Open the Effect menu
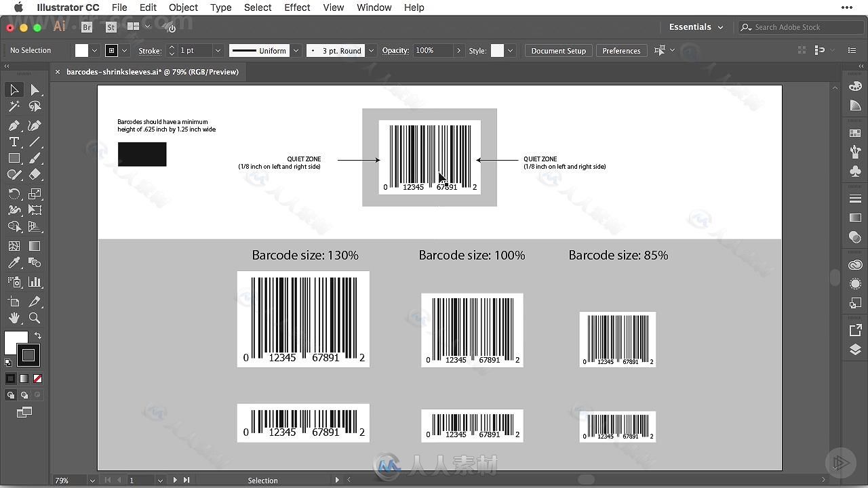The height and width of the screenshot is (488, 868). coord(297,7)
